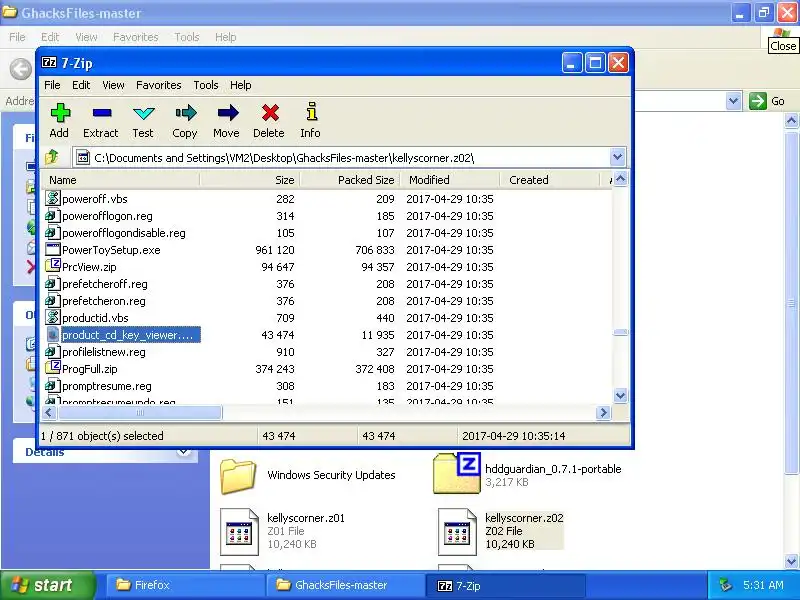This screenshot has width=800, height=600.
Task: Click the file list scroll down arrow
Action: click(x=620, y=395)
